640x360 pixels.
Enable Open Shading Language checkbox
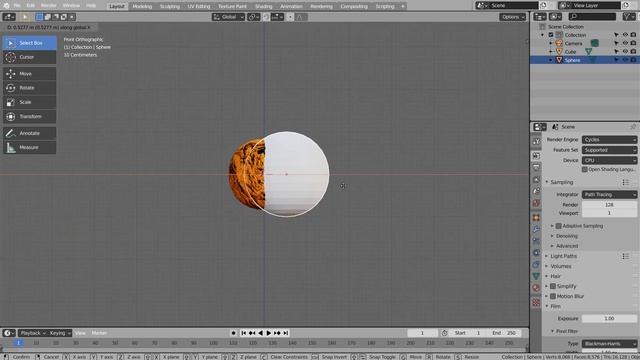pos(585,169)
